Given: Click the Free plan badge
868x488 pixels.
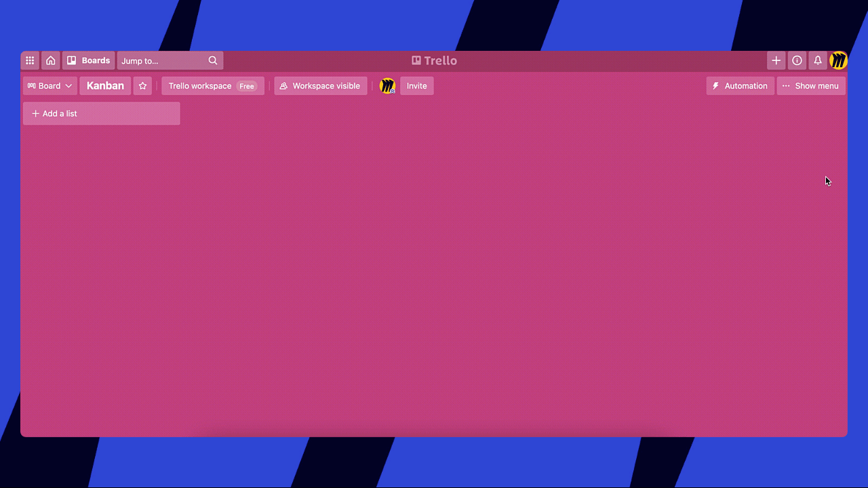Looking at the screenshot, I should coord(247,85).
